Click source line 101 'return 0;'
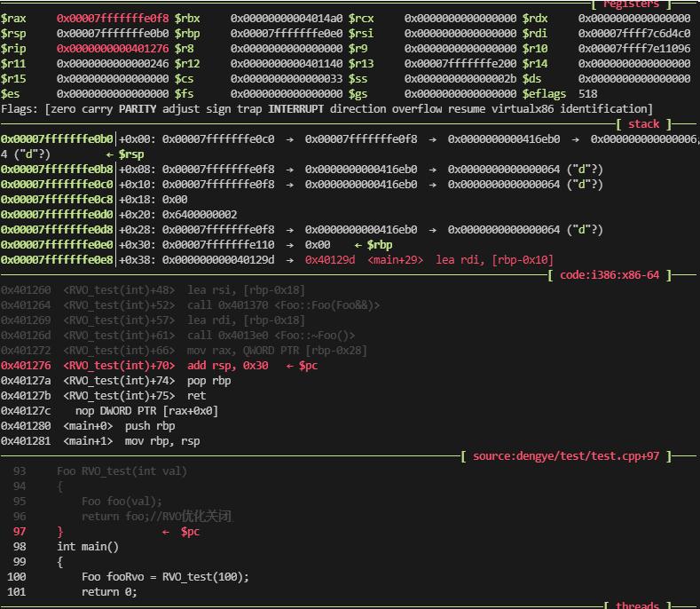 pos(109,592)
